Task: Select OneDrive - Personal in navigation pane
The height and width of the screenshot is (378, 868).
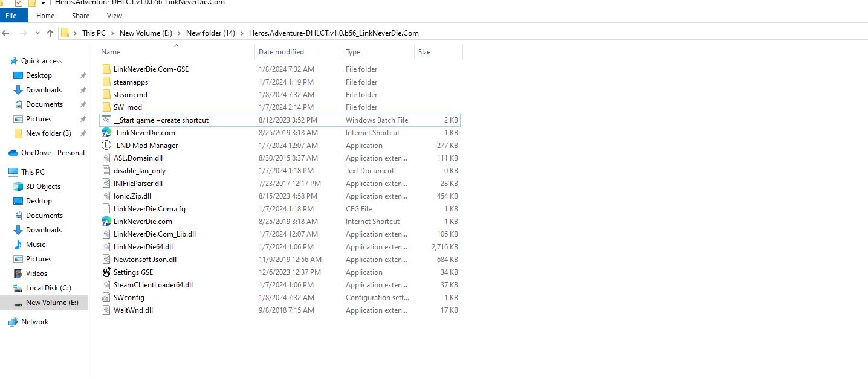Action: [53, 153]
